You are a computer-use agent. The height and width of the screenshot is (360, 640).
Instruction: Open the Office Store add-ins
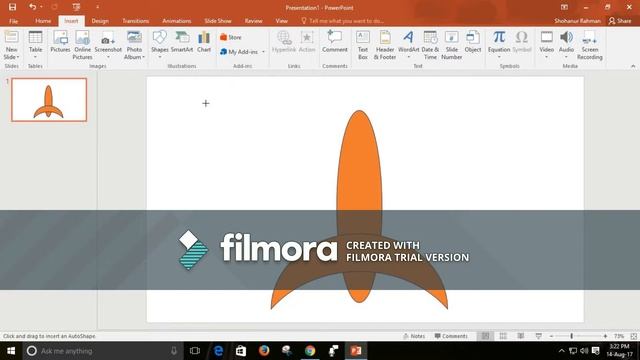[231, 37]
